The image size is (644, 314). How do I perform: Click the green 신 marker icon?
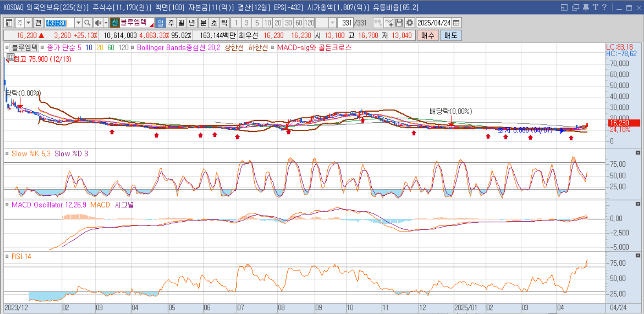[114, 23]
